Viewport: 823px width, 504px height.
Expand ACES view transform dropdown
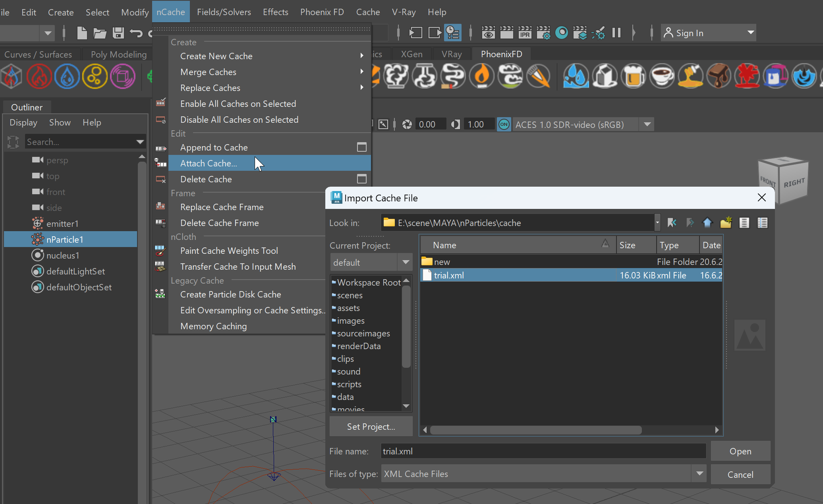[647, 124]
